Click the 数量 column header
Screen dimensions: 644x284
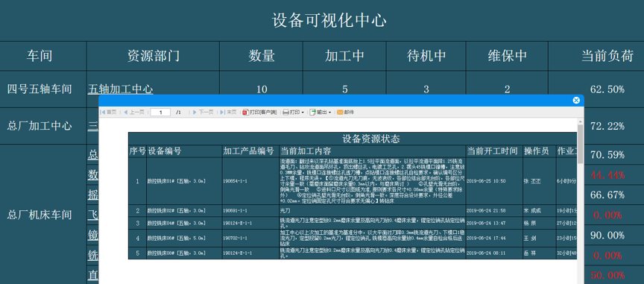coord(261,55)
